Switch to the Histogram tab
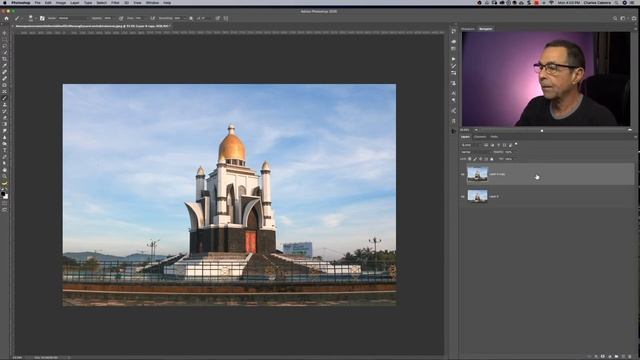 click(x=468, y=29)
